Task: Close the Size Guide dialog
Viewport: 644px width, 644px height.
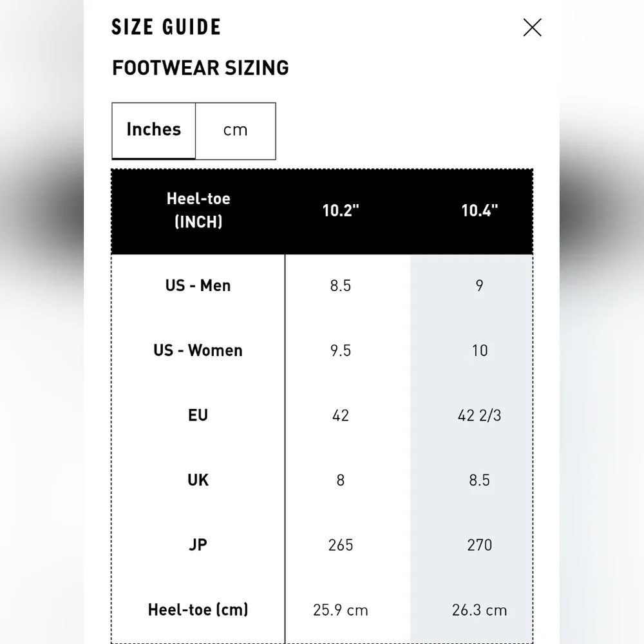Action: (532, 28)
